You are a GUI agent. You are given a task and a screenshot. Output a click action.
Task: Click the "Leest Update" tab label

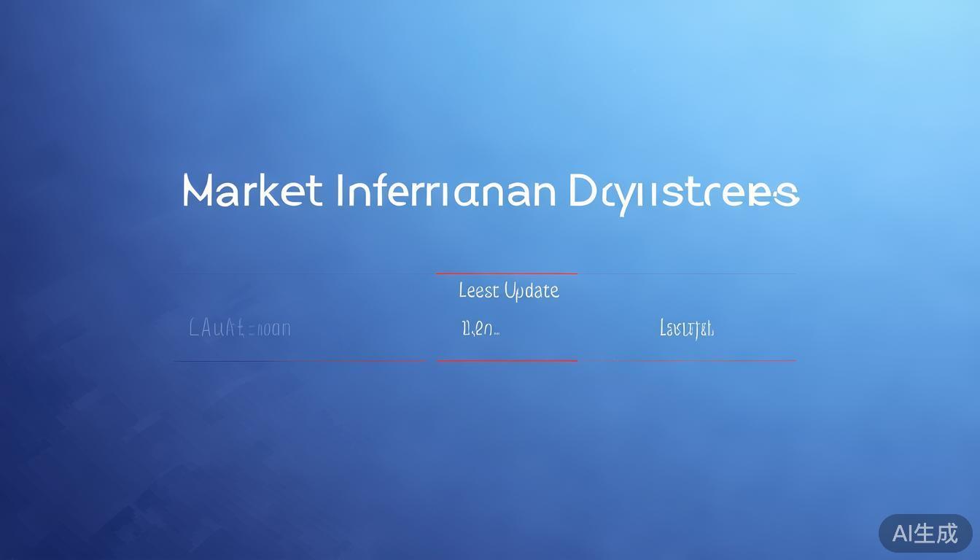pyautogui.click(x=508, y=291)
